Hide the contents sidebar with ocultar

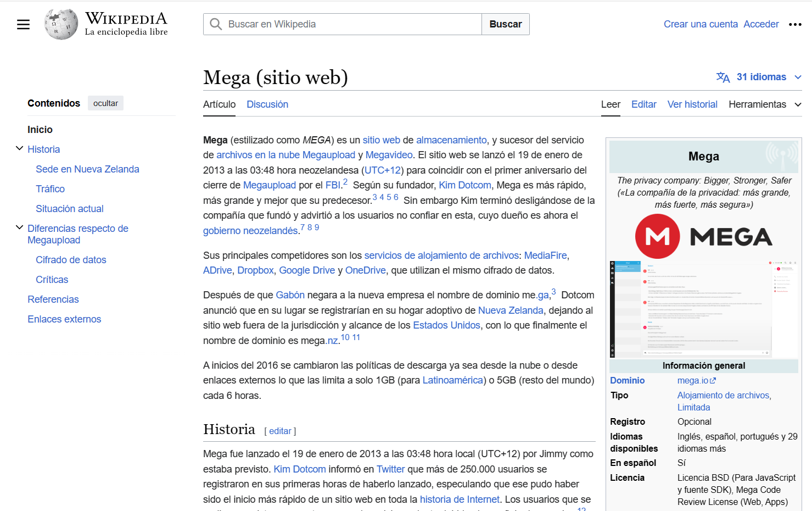(105, 103)
